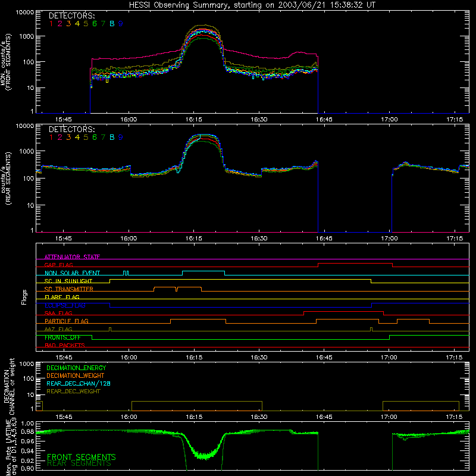Click red detector 1 in front segments legend
Image resolution: width=476 pixels, height=476 pixels.
[x=51, y=24]
